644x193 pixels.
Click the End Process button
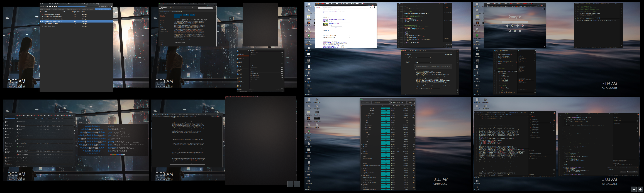366,103
